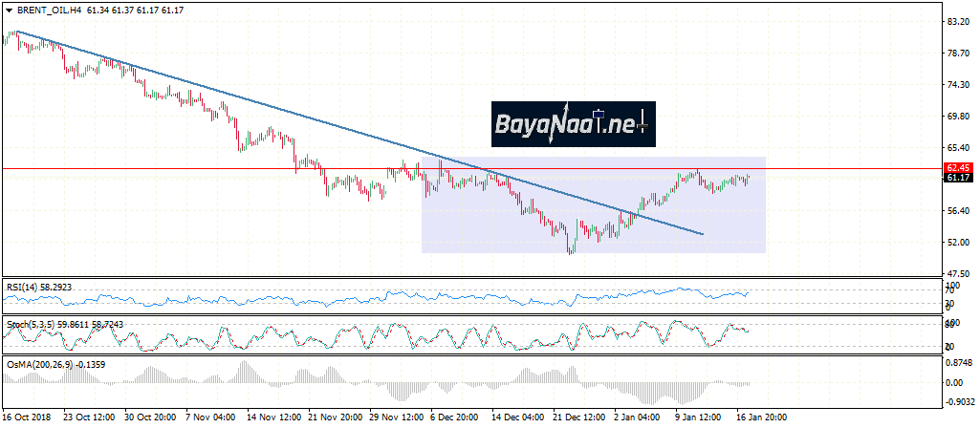The height and width of the screenshot is (428, 980).
Task: Click the OsMA 0.8748 scale value
Action: (x=959, y=362)
